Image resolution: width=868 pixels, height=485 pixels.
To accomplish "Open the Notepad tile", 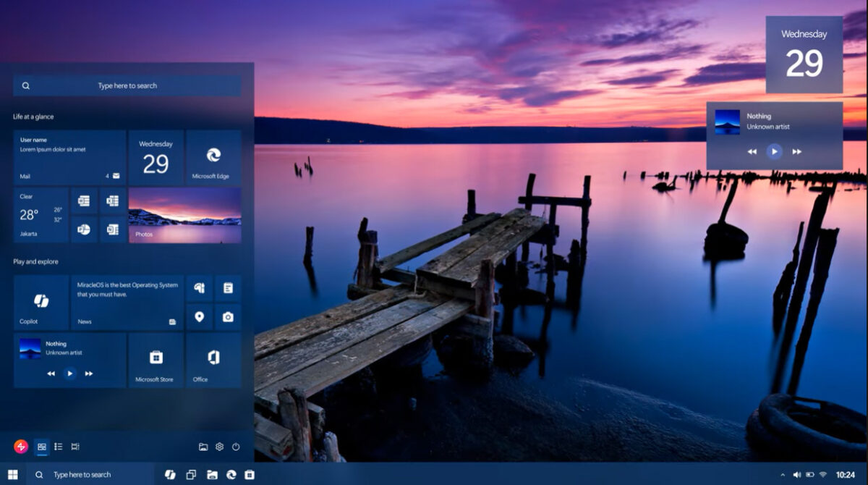I will click(x=229, y=287).
